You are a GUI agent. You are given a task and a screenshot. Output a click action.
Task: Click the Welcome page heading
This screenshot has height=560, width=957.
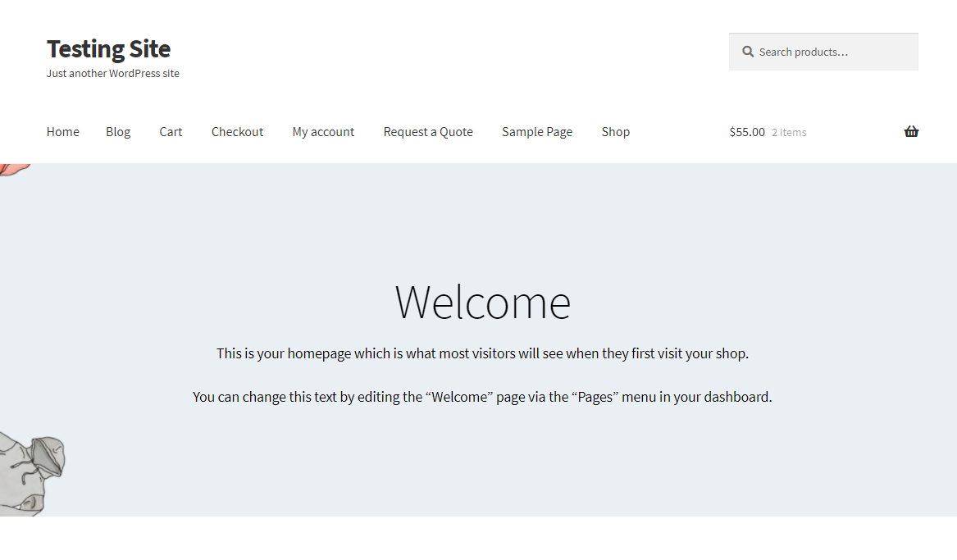[x=482, y=303]
